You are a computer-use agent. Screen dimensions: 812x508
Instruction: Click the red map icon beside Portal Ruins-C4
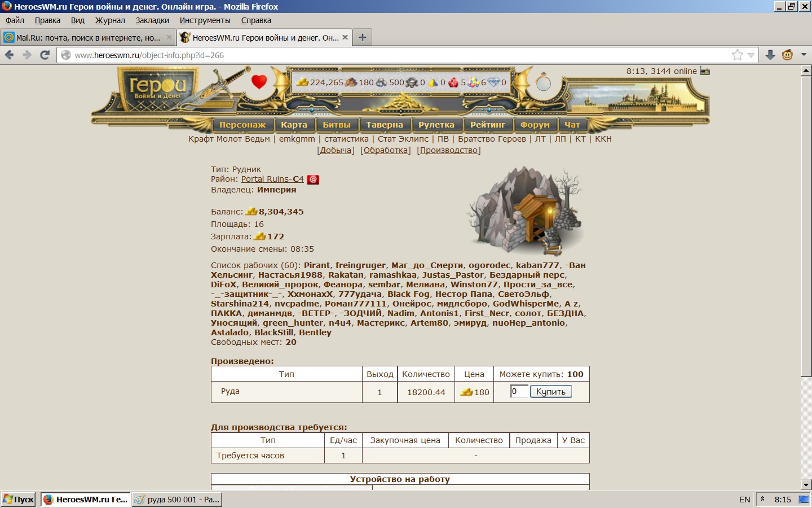coord(313,179)
